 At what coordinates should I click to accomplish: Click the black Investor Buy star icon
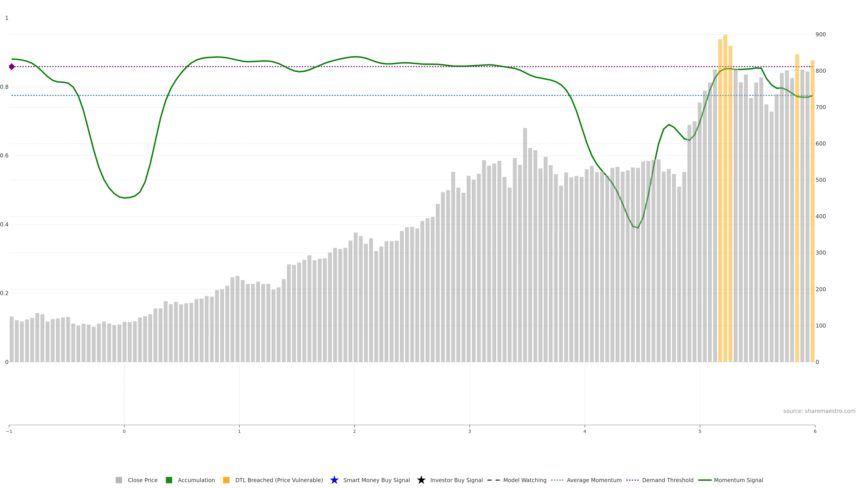(421, 480)
